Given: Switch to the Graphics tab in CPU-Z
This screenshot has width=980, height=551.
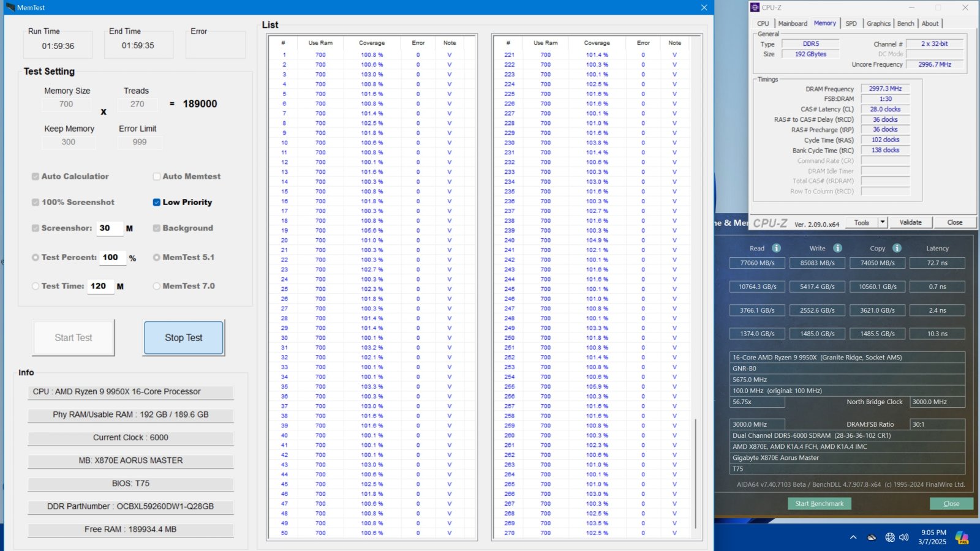Looking at the screenshot, I should click(878, 23).
